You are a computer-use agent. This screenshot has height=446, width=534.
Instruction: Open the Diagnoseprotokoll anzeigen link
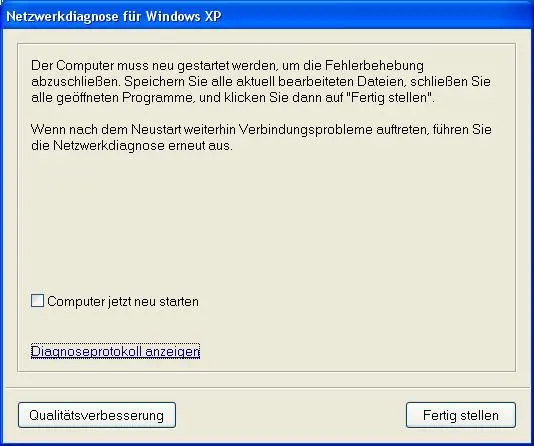115,351
